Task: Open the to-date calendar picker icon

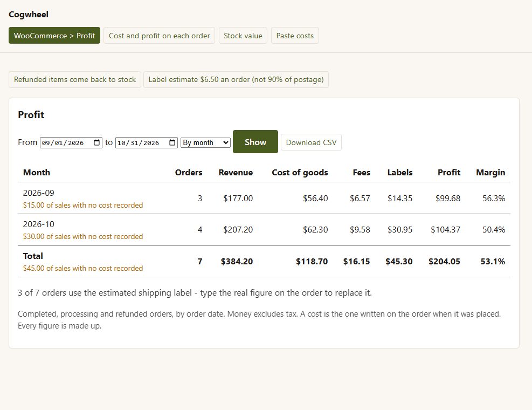Action: 172,142
